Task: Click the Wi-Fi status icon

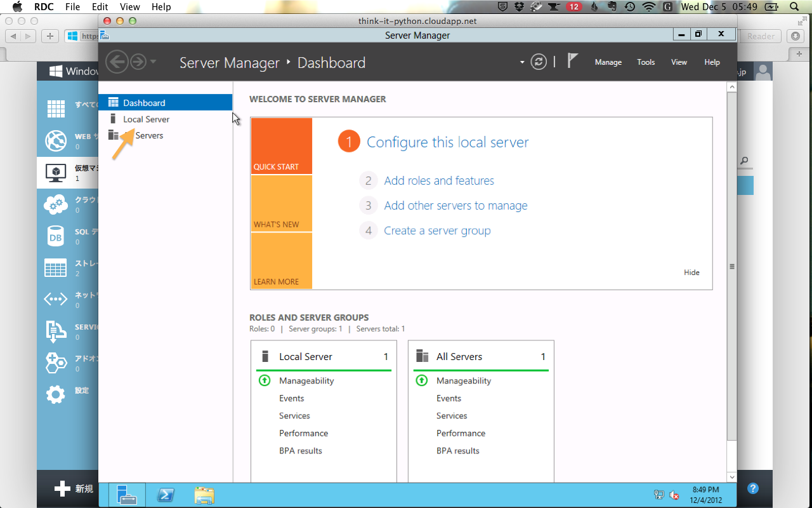Action: tap(648, 7)
